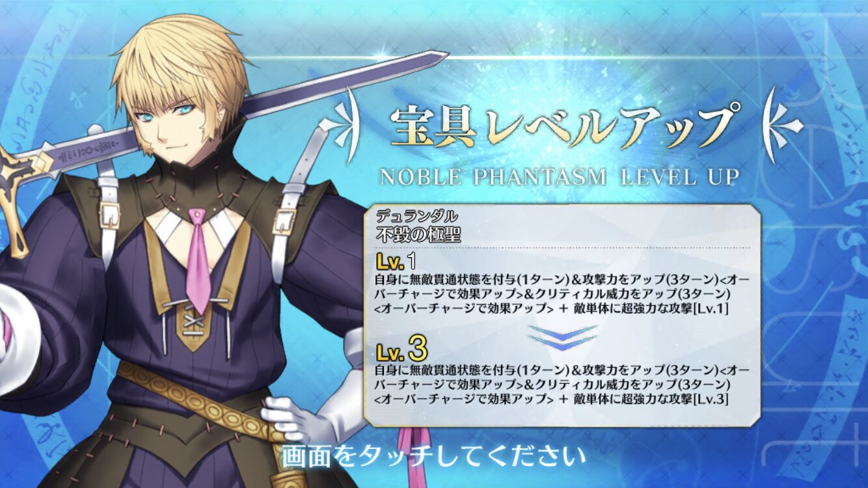This screenshot has height=488, width=868.
Task: Click the 不毀の極聖 title text
Action: 418,235
